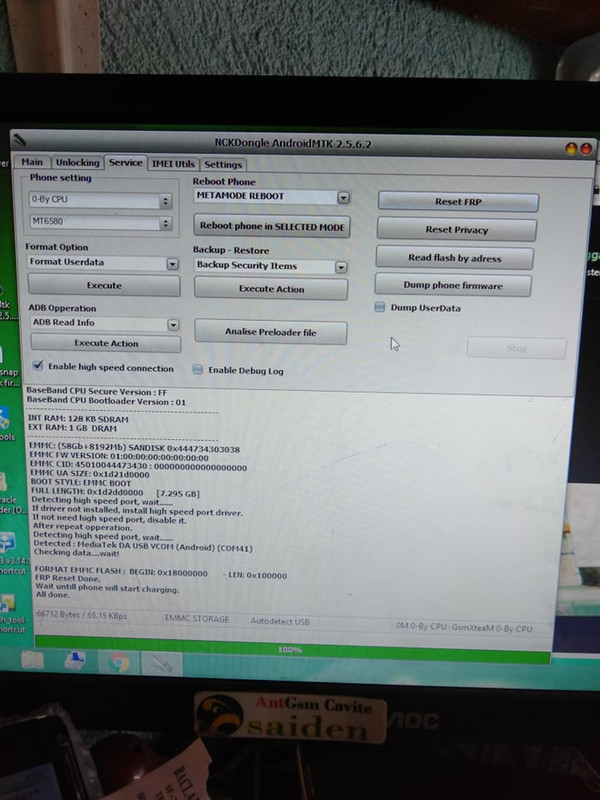Click the green 100% progress bar
The image size is (600, 800).
coord(292,649)
